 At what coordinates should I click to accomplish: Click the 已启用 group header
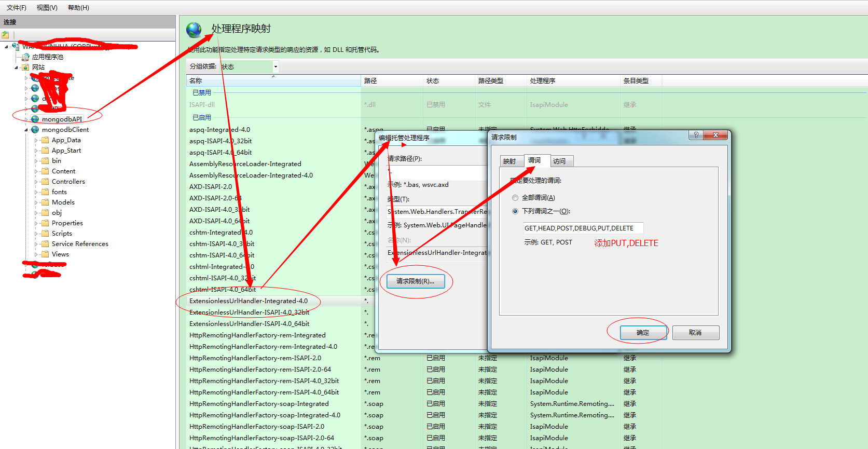pos(202,118)
